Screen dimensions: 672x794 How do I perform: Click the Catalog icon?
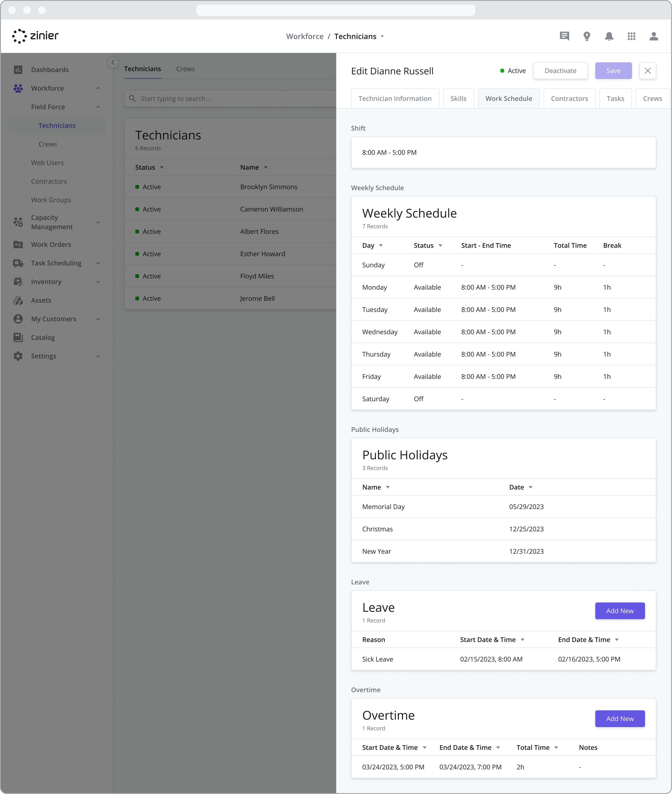tap(18, 337)
